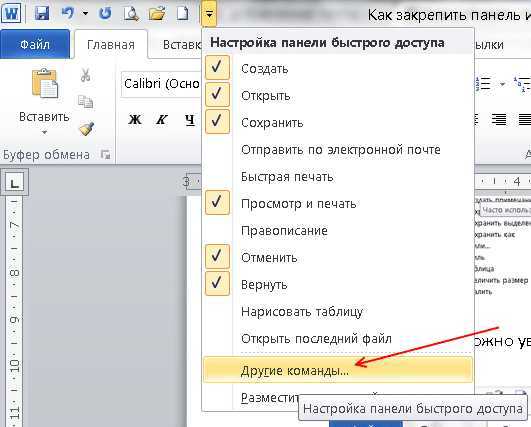The image size is (531, 427).
Task: Select the Format Painter brush icon
Action: pyautogui.click(x=86, y=128)
